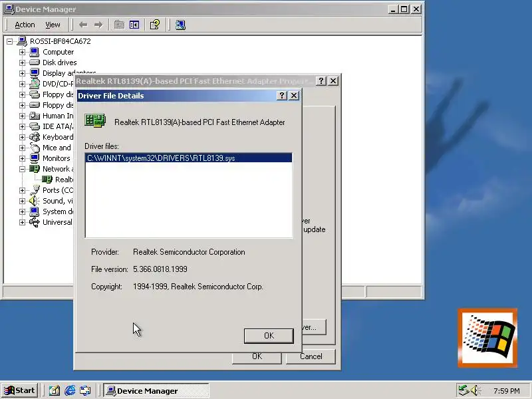Click the Universal Serial Bus icon
Image resolution: width=532 pixels, height=399 pixels.
pyautogui.click(x=35, y=222)
